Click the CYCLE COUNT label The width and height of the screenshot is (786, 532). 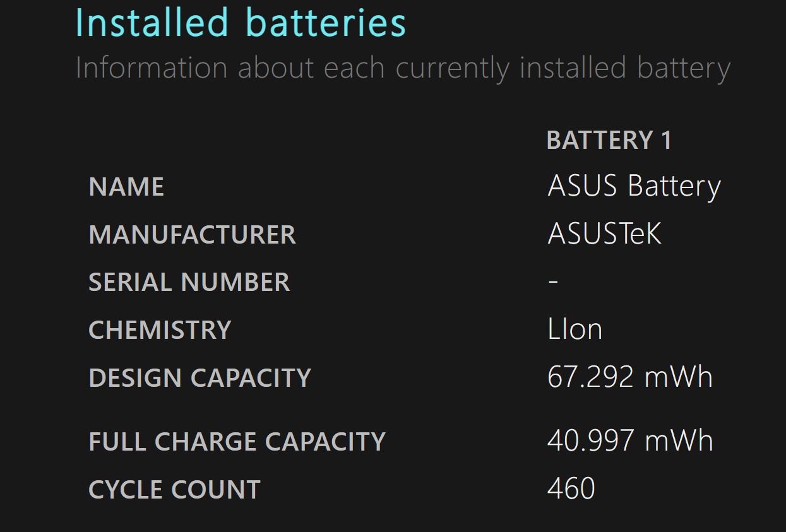[174, 490]
